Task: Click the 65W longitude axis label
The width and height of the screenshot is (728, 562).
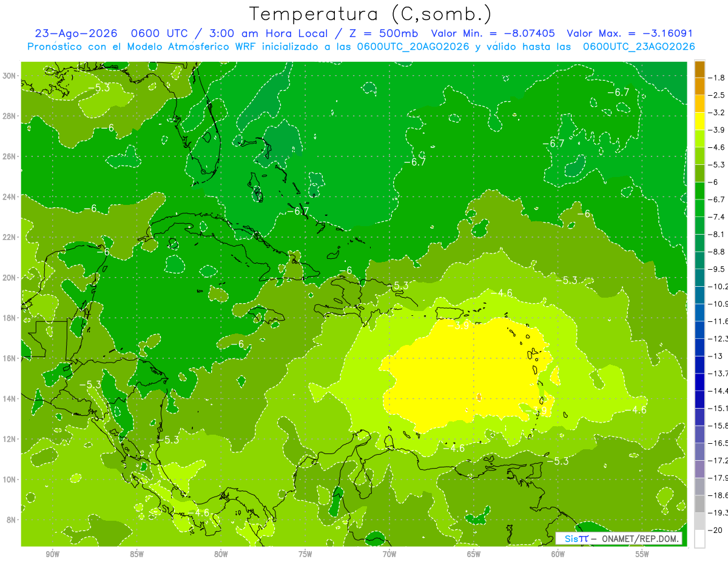Action: 474,554
